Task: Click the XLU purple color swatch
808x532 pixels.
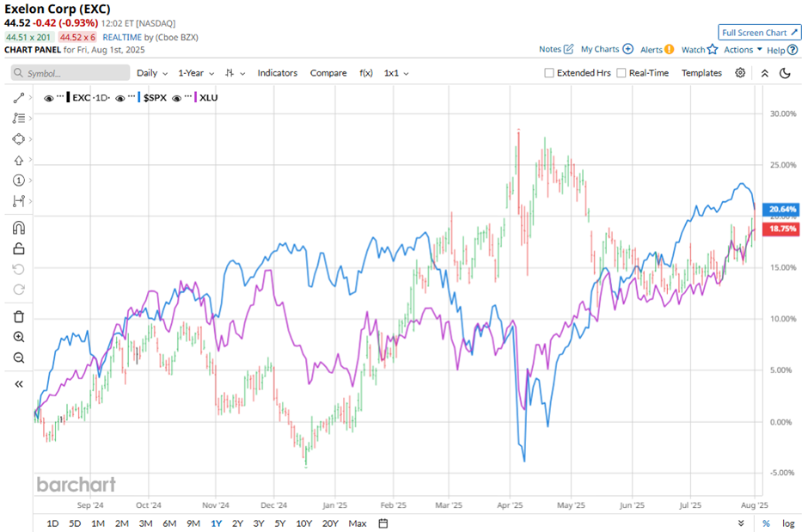Action: coord(195,98)
